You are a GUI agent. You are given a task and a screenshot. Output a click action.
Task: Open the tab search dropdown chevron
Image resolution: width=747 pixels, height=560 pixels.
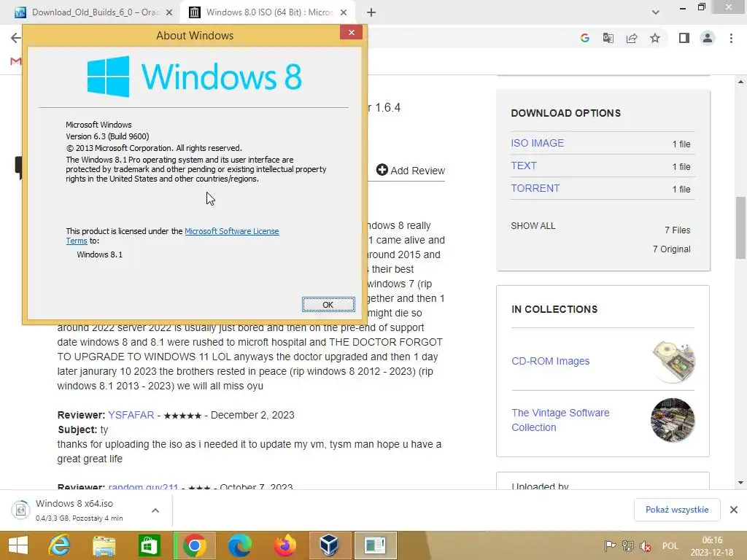656,12
